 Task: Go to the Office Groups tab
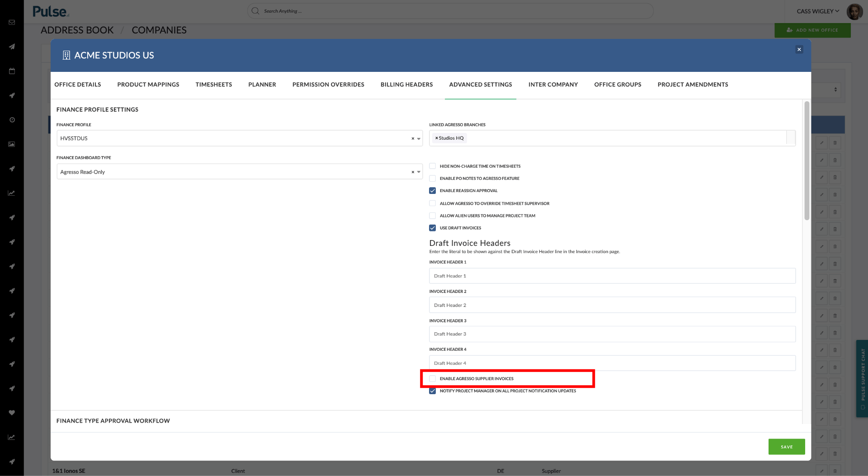(618, 85)
